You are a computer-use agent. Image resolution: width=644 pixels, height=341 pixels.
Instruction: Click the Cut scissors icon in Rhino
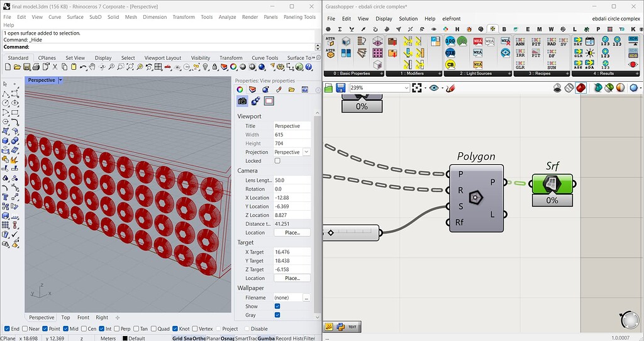[x=55, y=67]
